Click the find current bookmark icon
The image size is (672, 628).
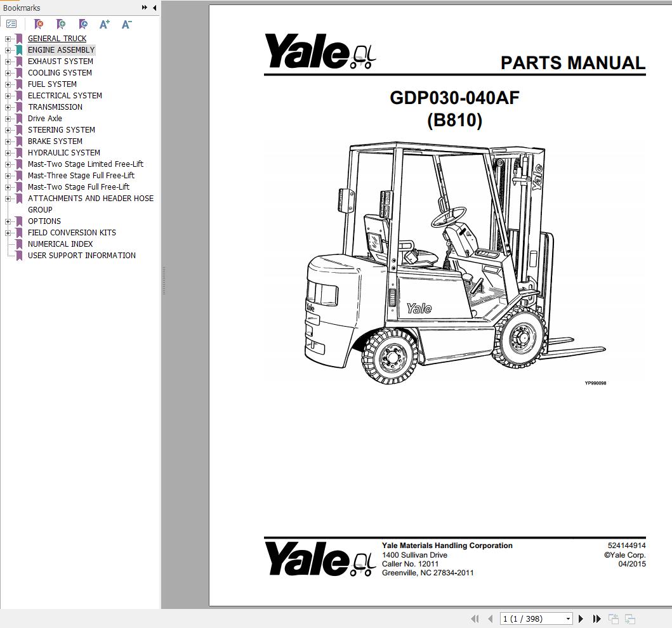pos(82,24)
